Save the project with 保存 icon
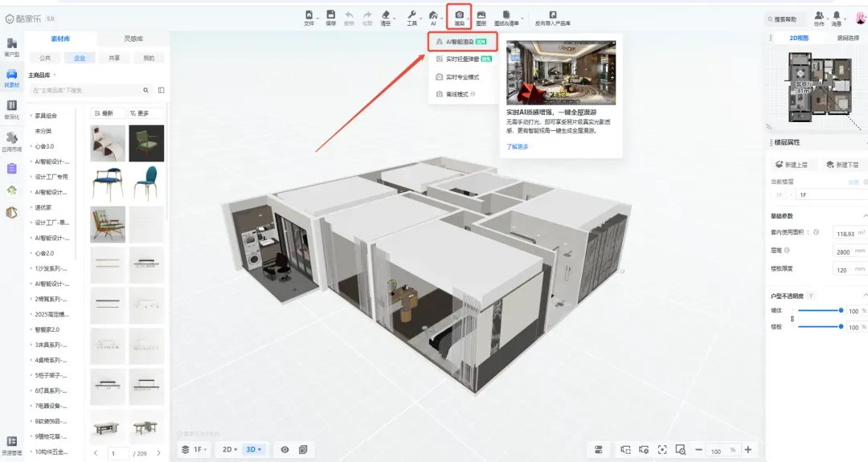 [x=330, y=15]
